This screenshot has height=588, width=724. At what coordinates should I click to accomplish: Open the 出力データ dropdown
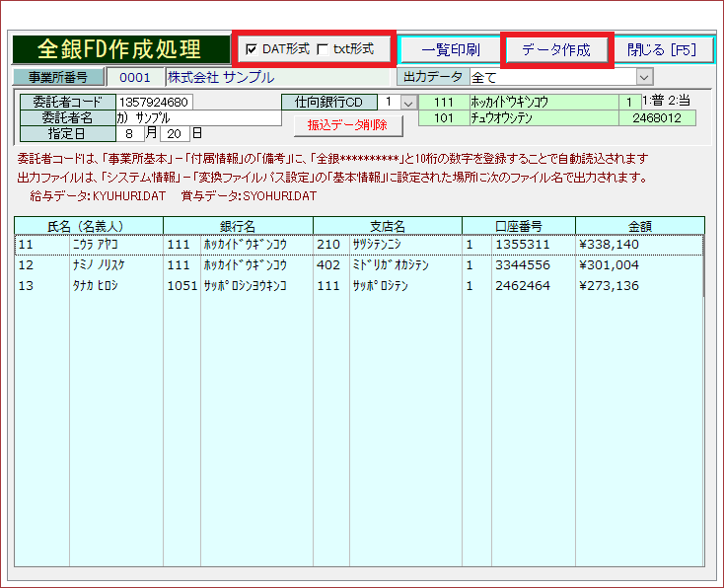[645, 77]
